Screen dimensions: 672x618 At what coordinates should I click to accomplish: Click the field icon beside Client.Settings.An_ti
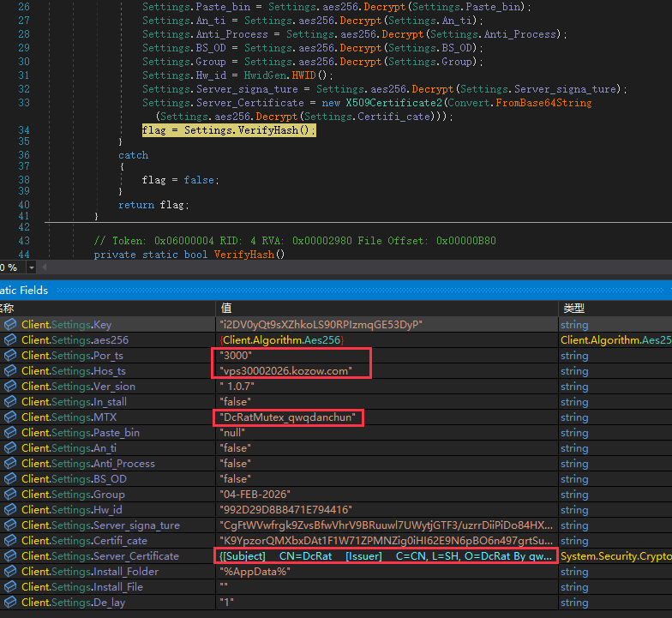point(10,447)
